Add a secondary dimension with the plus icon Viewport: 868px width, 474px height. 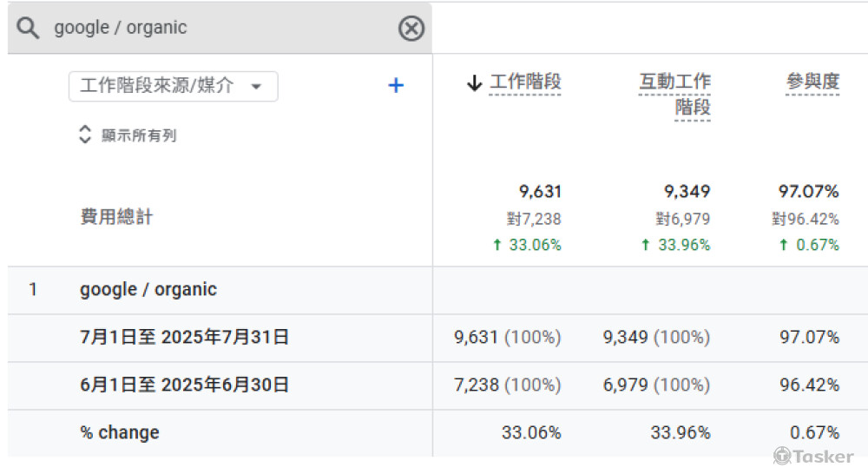(x=396, y=85)
